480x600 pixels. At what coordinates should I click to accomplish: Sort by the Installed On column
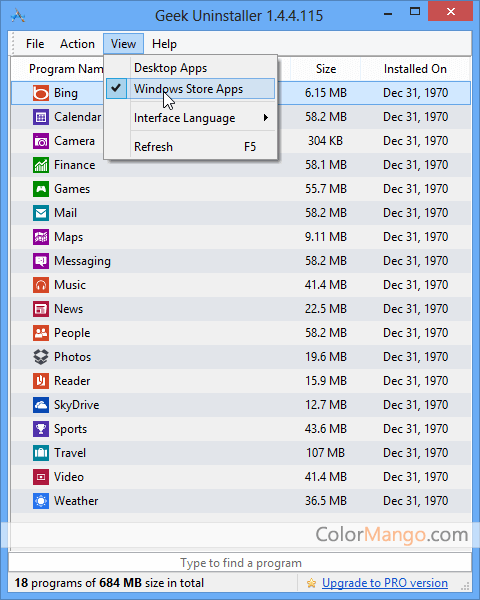tap(415, 69)
